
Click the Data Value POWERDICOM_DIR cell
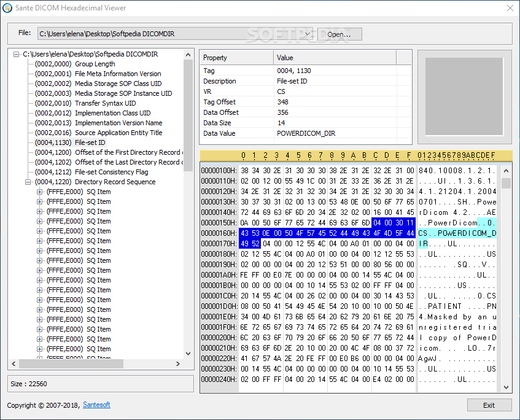click(306, 133)
